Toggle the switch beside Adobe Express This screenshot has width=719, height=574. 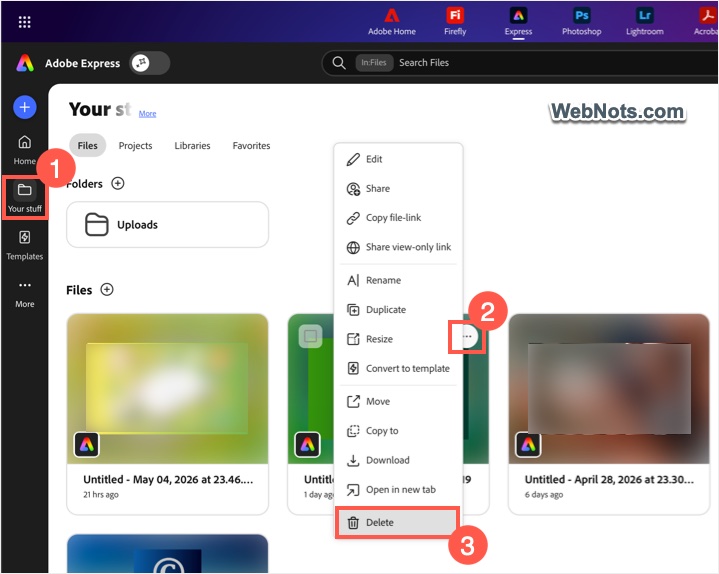pos(149,63)
